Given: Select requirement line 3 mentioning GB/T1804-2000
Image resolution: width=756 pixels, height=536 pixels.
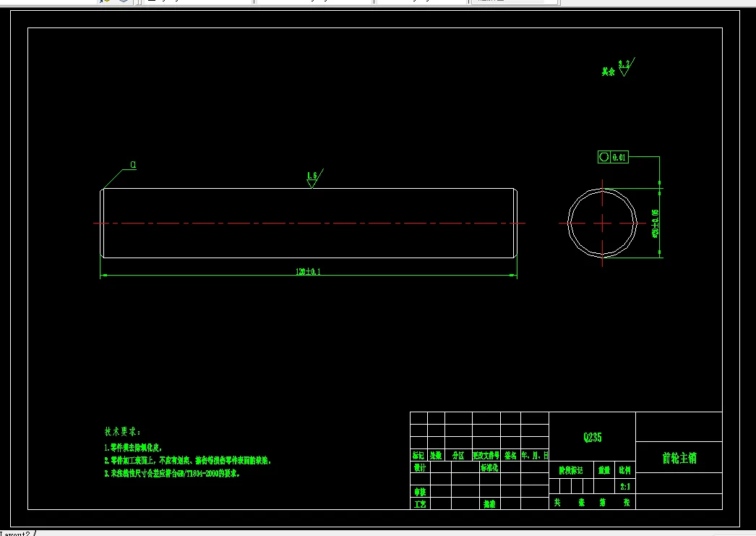Looking at the screenshot, I should point(172,474).
